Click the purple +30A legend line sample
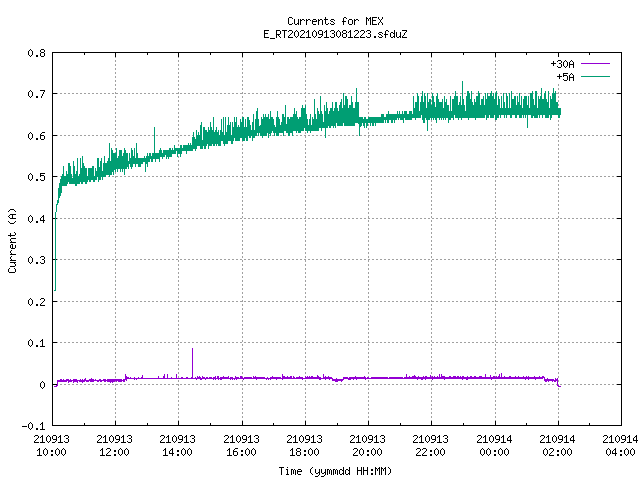Image resolution: width=640 pixels, height=480 pixels. point(595,64)
